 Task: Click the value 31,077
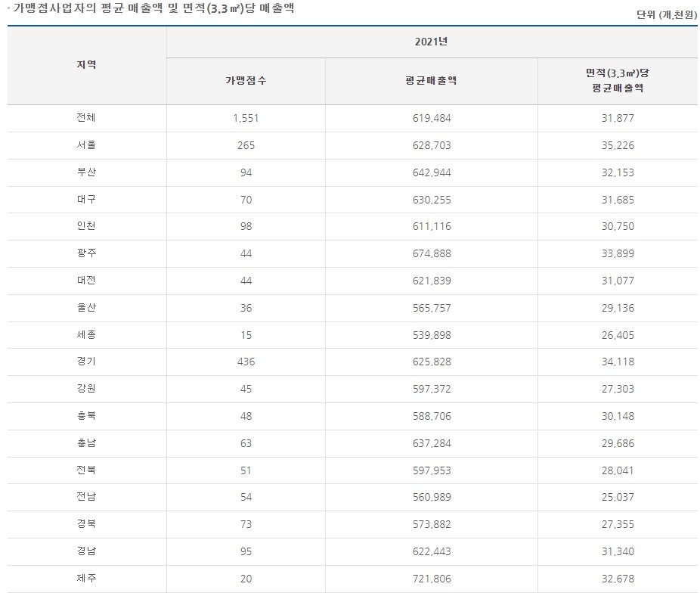pos(618,281)
